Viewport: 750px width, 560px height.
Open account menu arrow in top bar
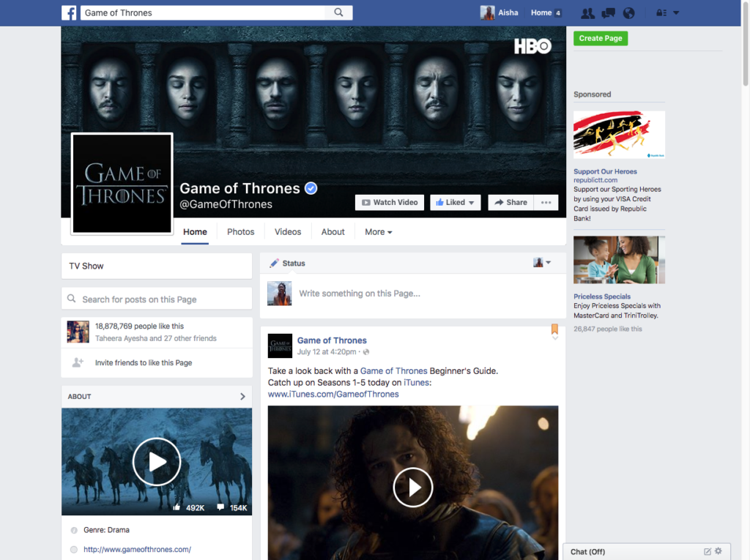coord(676,13)
